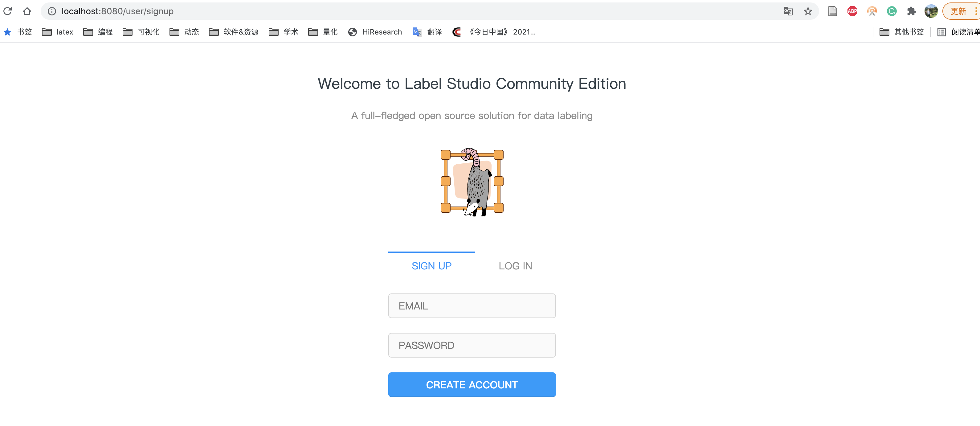Select the SIGN UP tab
Screen dimensions: 980x426
[431, 266]
